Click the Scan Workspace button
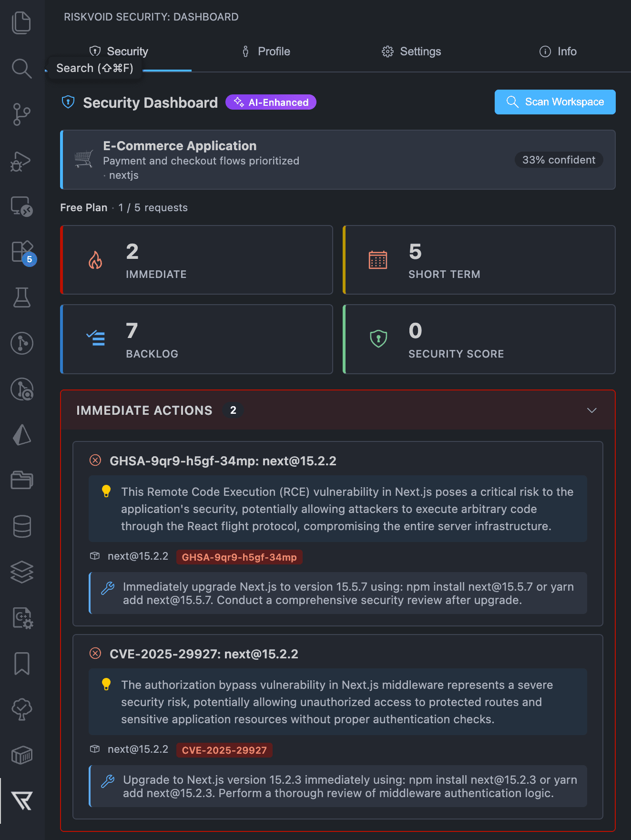 click(x=554, y=102)
